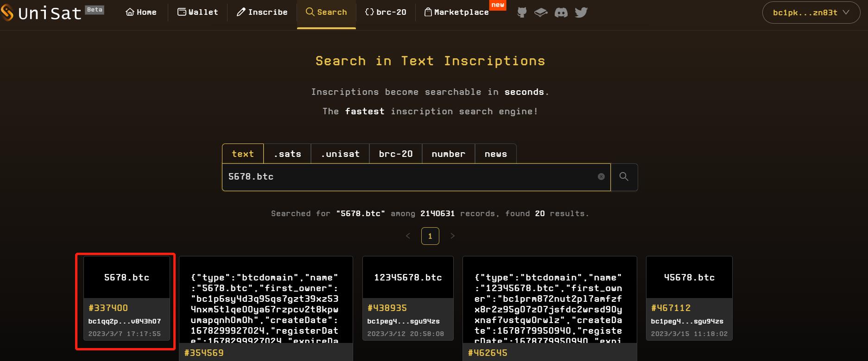Clear the search field text
Viewport: 868px width, 361px height.
coord(601,177)
